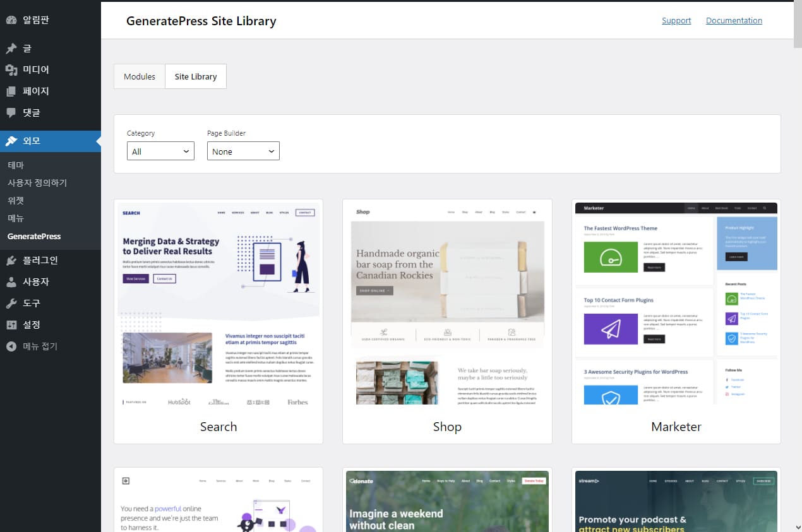Screen dimensions: 802x532
Task: Select GeneratePress submenu item
Action: coord(34,237)
